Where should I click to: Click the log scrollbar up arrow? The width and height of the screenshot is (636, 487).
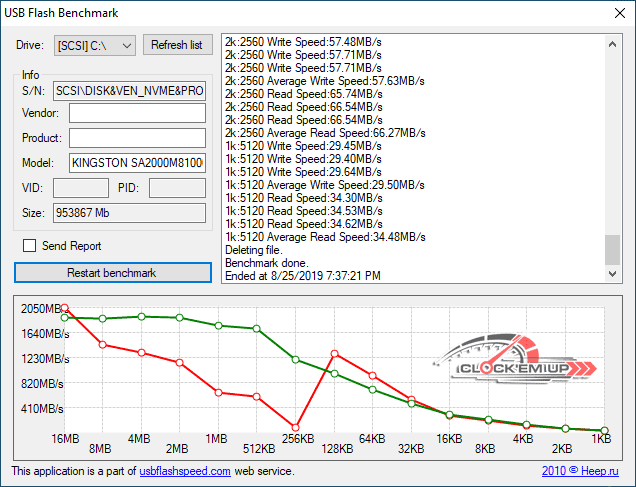click(612, 42)
